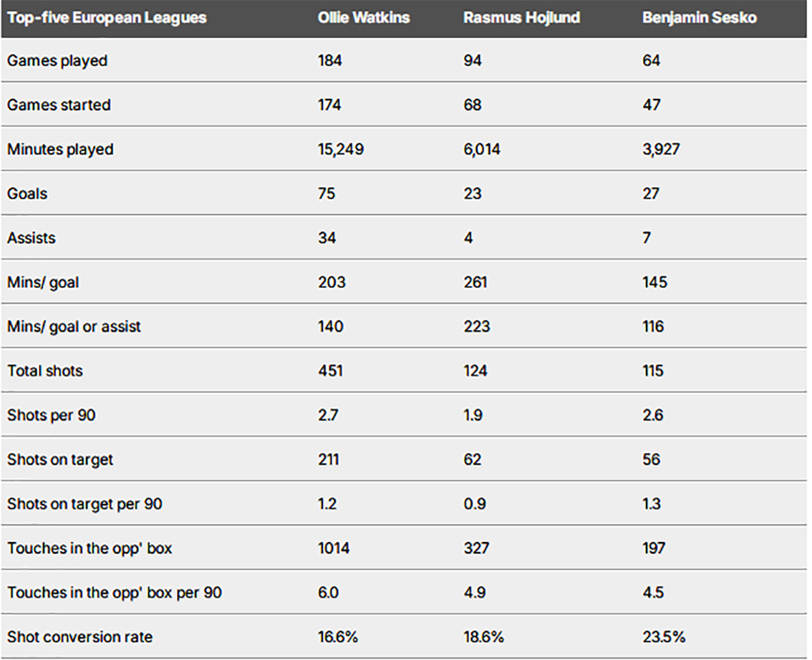Click the Total shots row label
The image size is (812, 660).
click(44, 372)
